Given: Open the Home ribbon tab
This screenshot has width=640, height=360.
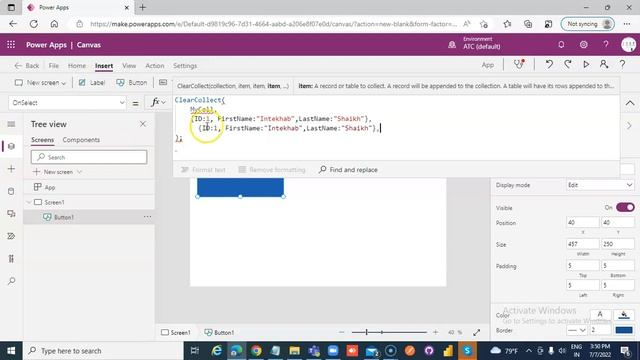Looking at the screenshot, I should 77,66.
